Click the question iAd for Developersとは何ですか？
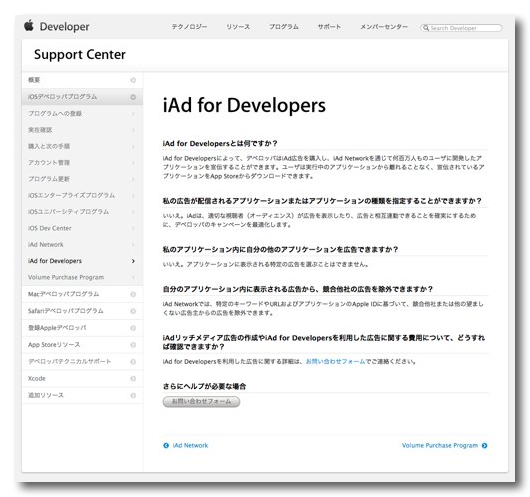The height and width of the screenshot is (497, 530). click(x=220, y=143)
